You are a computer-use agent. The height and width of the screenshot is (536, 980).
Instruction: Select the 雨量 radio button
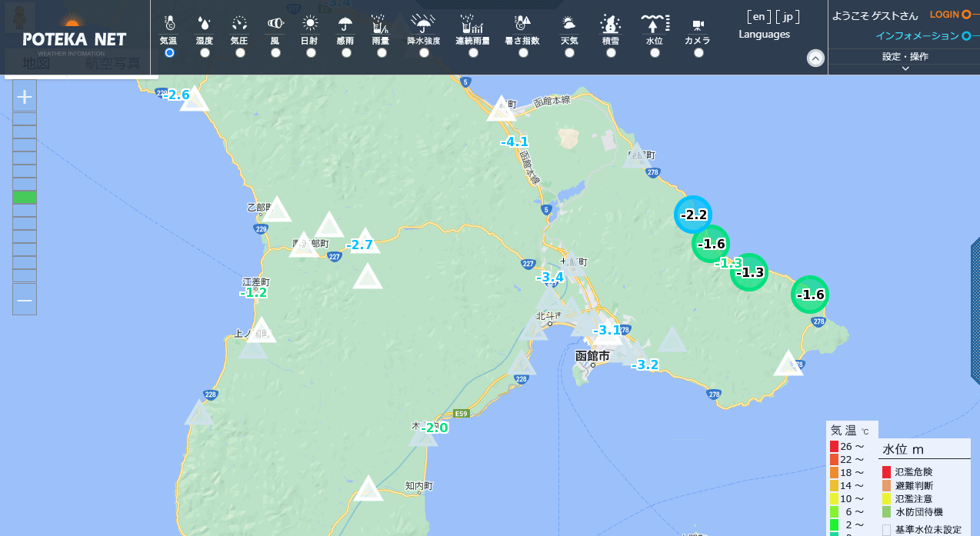pyautogui.click(x=380, y=52)
